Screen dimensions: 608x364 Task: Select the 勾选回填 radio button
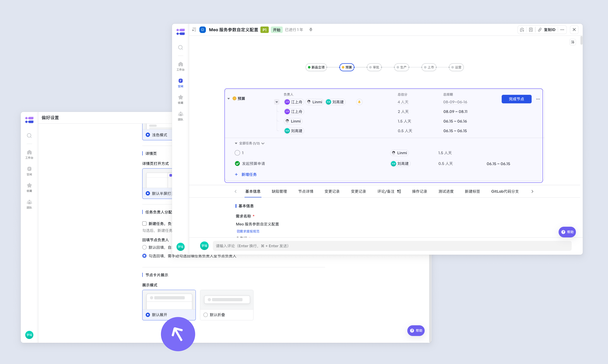pyautogui.click(x=144, y=256)
